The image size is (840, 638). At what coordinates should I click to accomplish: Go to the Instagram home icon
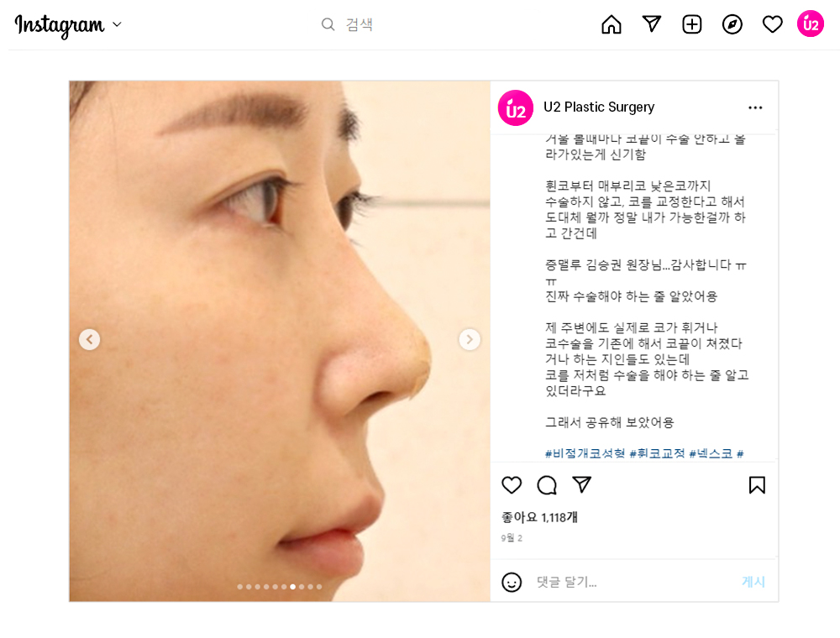(x=612, y=24)
